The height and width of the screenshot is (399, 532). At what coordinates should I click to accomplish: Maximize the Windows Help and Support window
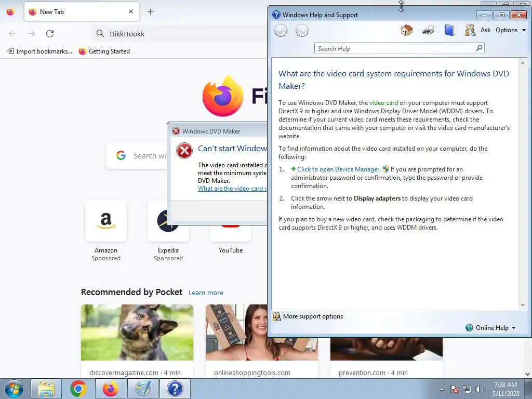(501, 15)
